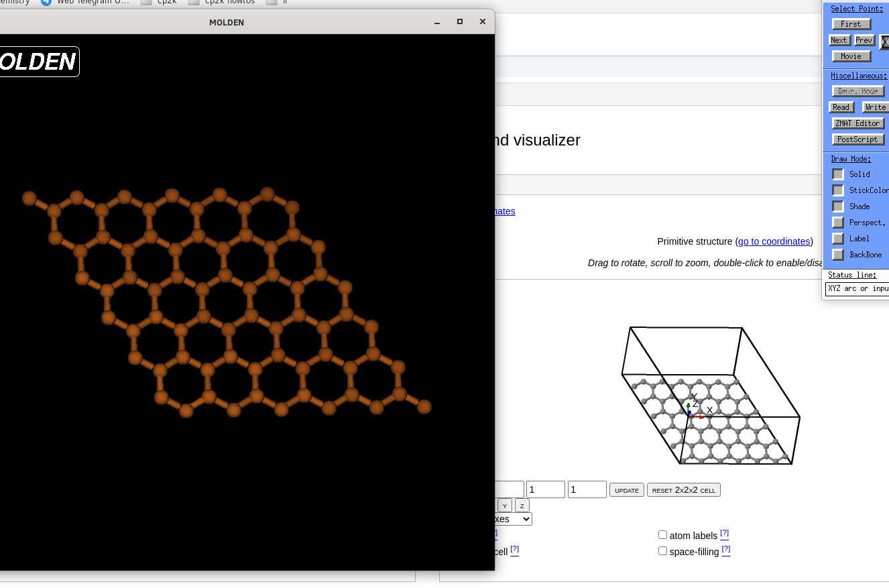This screenshot has width=889, height=588.
Task: Go back with the Prev button
Action: click(x=864, y=40)
